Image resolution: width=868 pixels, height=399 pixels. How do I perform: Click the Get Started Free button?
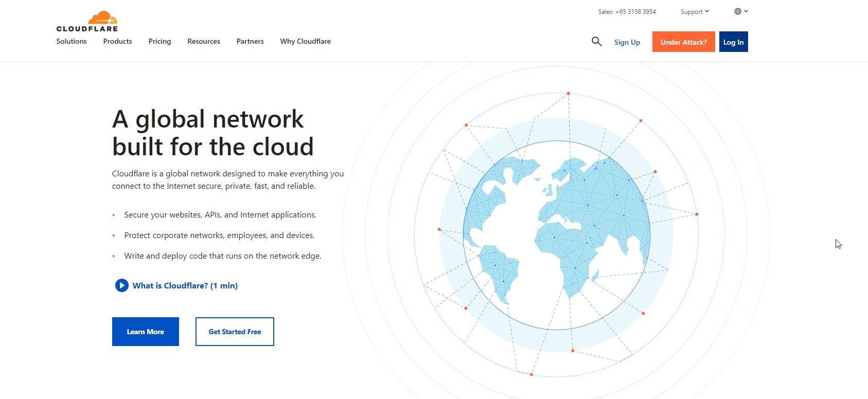[235, 332]
